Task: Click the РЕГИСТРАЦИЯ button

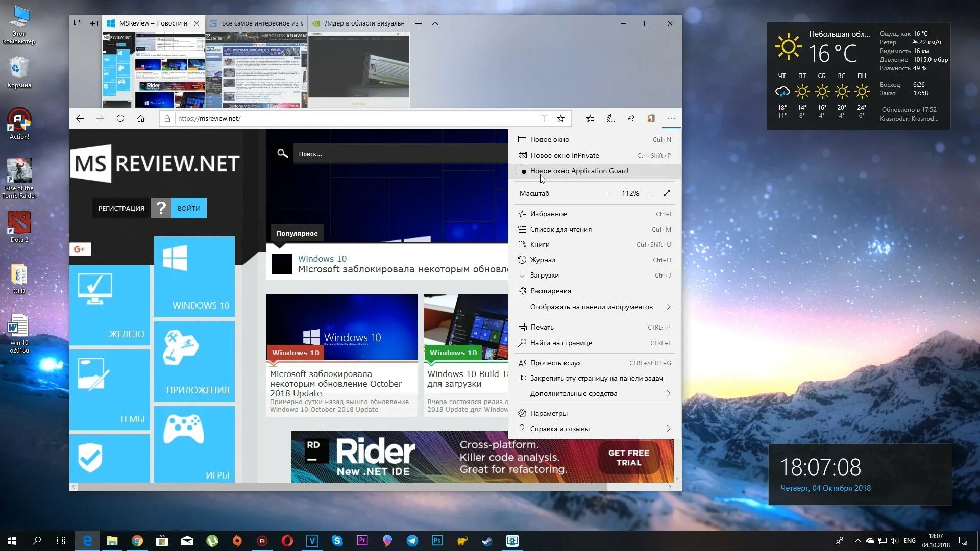Action: (121, 208)
